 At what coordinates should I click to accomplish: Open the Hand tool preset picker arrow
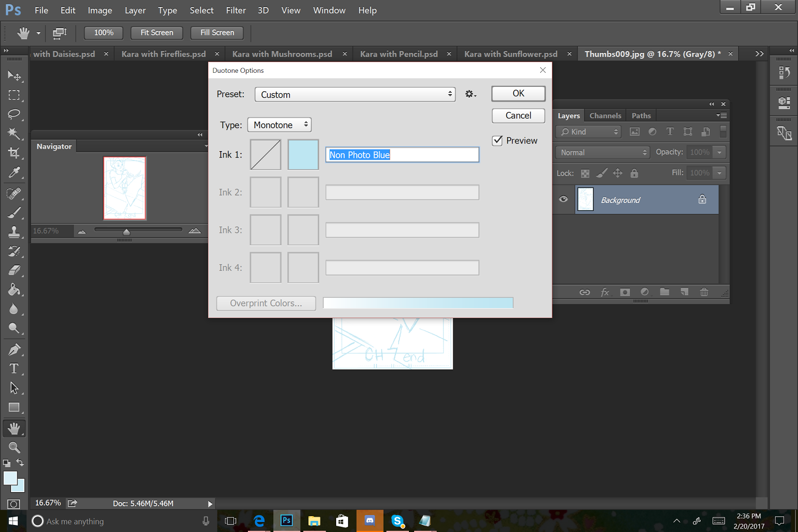click(x=38, y=33)
